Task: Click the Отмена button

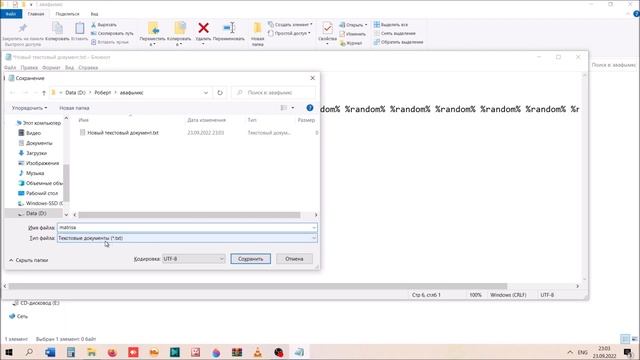Action: (x=294, y=259)
